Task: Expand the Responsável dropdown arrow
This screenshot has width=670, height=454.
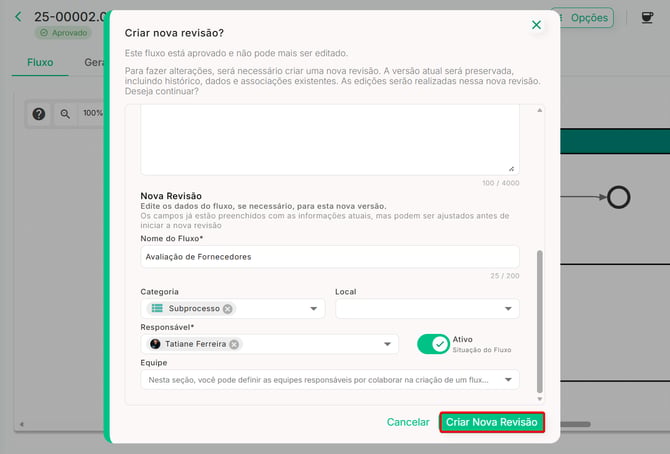Action: (387, 344)
